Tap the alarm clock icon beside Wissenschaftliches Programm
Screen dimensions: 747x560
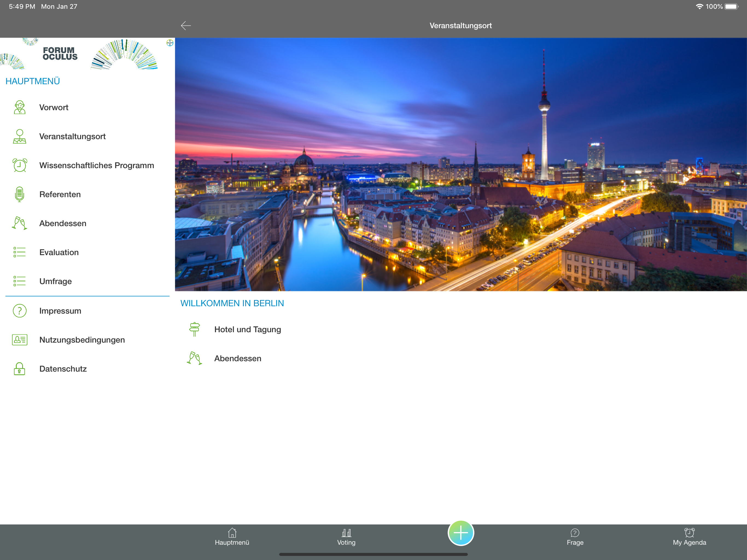point(20,165)
